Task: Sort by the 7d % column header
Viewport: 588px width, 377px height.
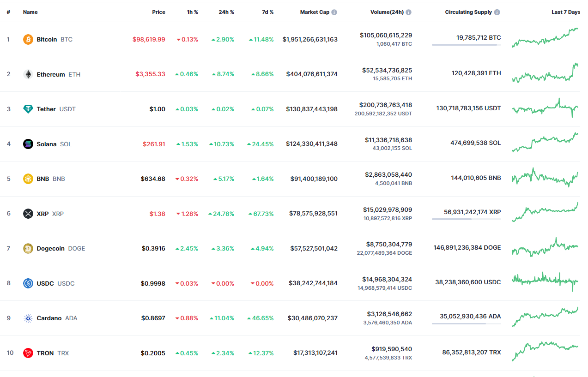Action: tap(267, 12)
